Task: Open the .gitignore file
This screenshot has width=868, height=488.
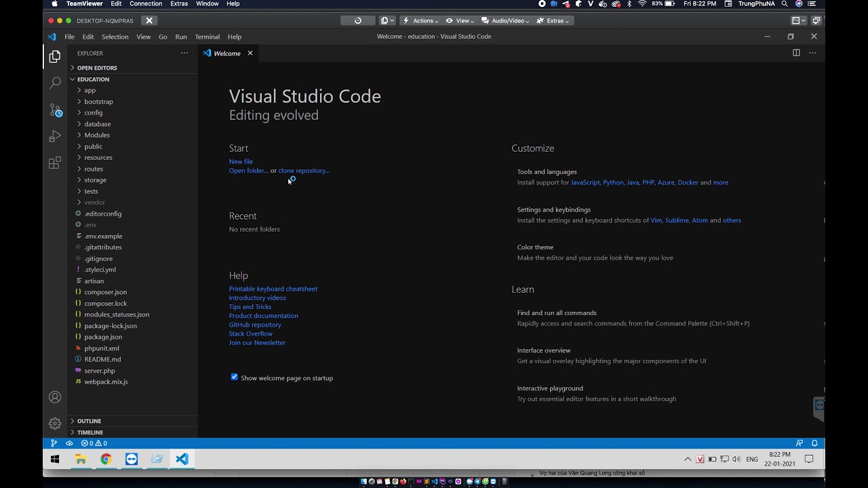Action: [x=98, y=258]
